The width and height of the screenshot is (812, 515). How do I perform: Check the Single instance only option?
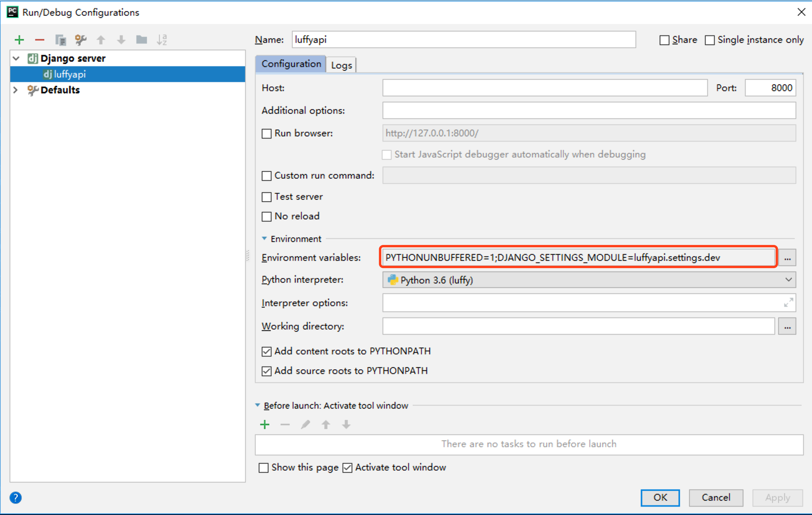pos(710,40)
